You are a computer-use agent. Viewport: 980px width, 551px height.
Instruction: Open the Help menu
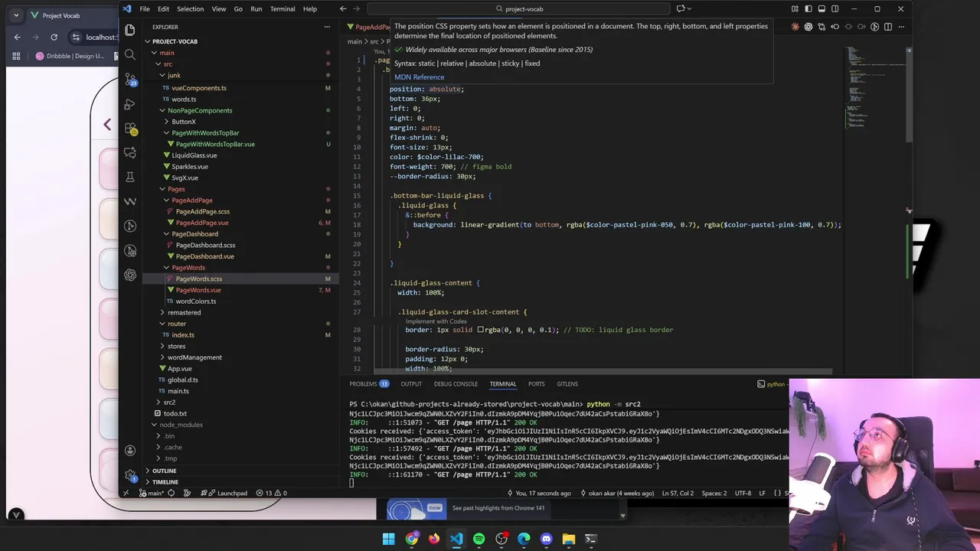click(310, 8)
